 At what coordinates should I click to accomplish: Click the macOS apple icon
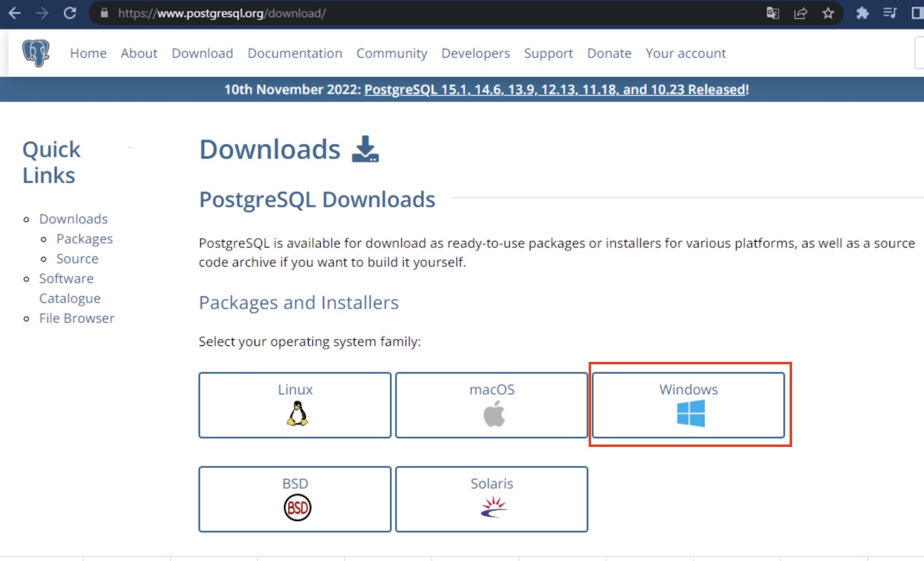(x=494, y=414)
